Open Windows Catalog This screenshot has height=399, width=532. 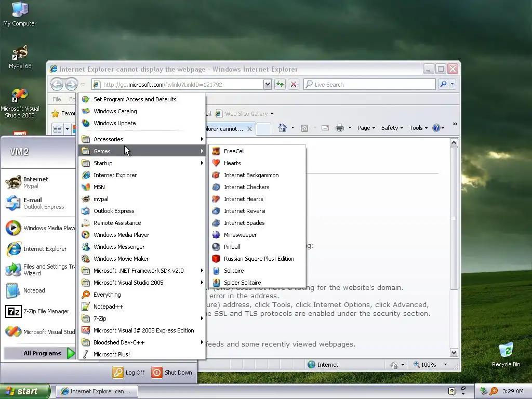click(x=142, y=111)
